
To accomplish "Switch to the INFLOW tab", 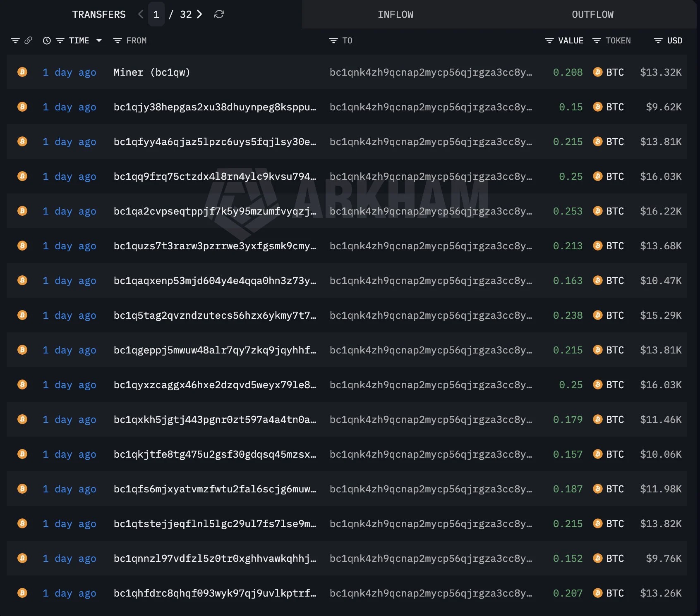I will click(396, 14).
